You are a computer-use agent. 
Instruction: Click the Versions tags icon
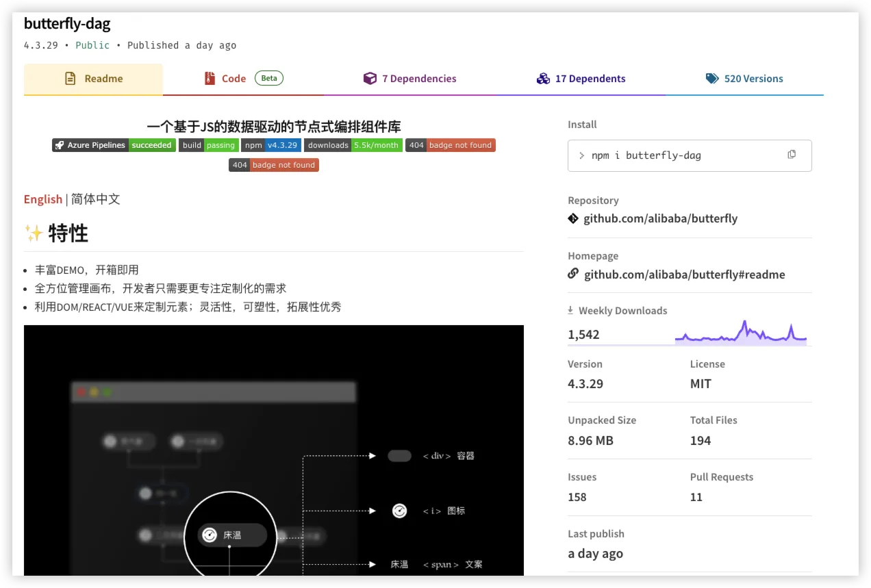(712, 79)
